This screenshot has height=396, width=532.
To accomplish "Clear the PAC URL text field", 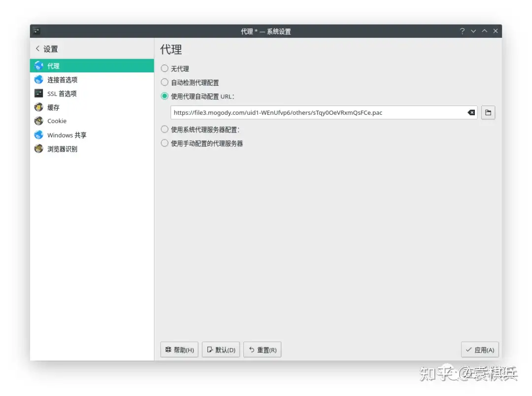I will [x=471, y=113].
